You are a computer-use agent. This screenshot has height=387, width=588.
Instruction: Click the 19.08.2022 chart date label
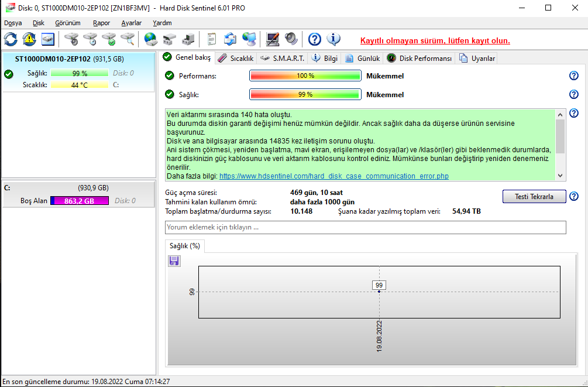[379, 336]
